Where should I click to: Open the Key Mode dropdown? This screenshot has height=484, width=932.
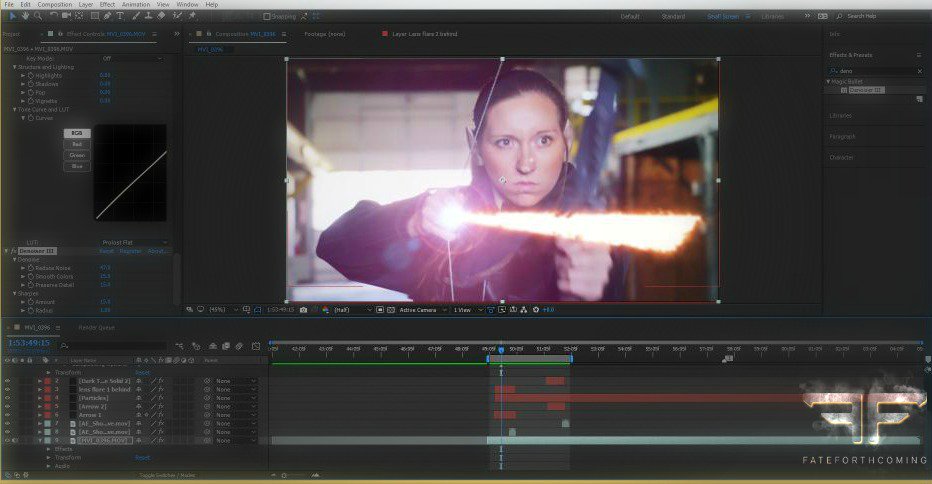[x=132, y=58]
